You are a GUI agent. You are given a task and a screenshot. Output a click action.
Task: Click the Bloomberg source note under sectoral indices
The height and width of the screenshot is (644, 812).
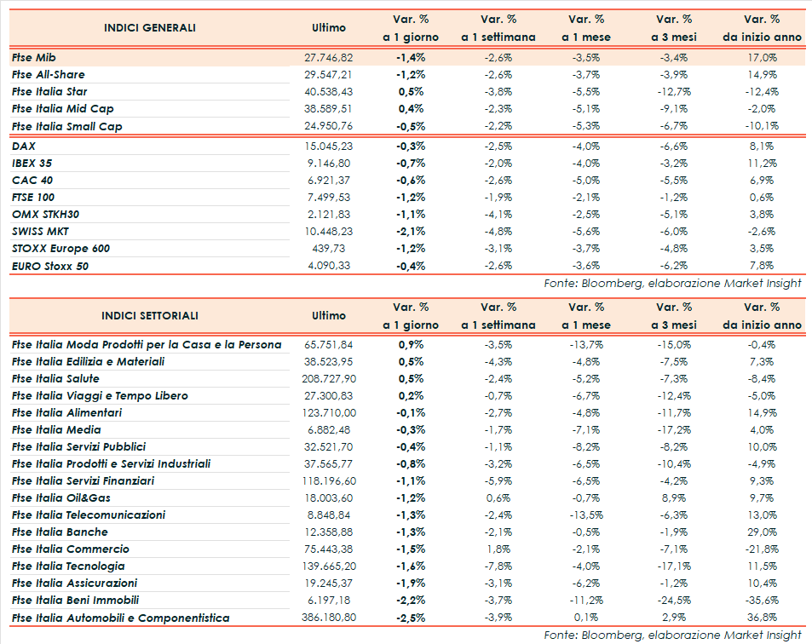pos(672,635)
